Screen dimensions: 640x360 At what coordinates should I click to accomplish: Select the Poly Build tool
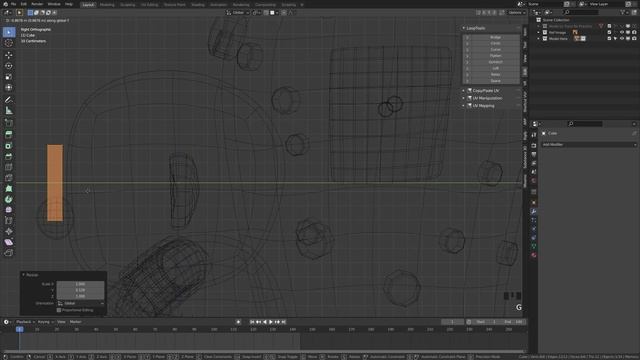(9, 189)
